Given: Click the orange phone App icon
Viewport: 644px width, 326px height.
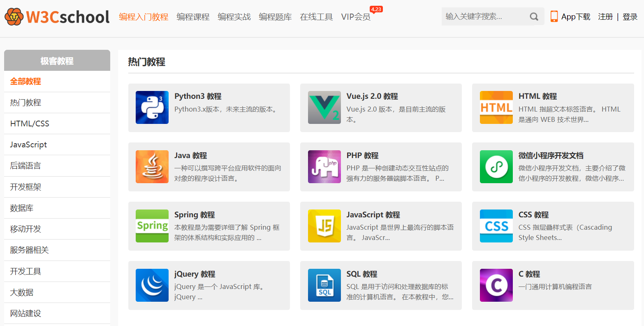Looking at the screenshot, I should tap(554, 16).
